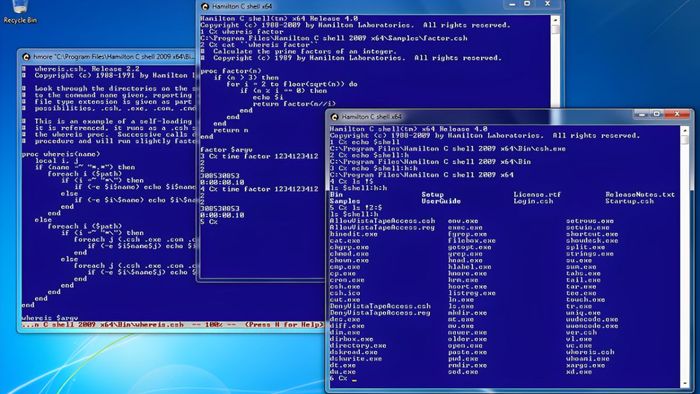The width and height of the screenshot is (700, 394).
Task: Click the 'return factor(n//i)' line
Action: (294, 104)
